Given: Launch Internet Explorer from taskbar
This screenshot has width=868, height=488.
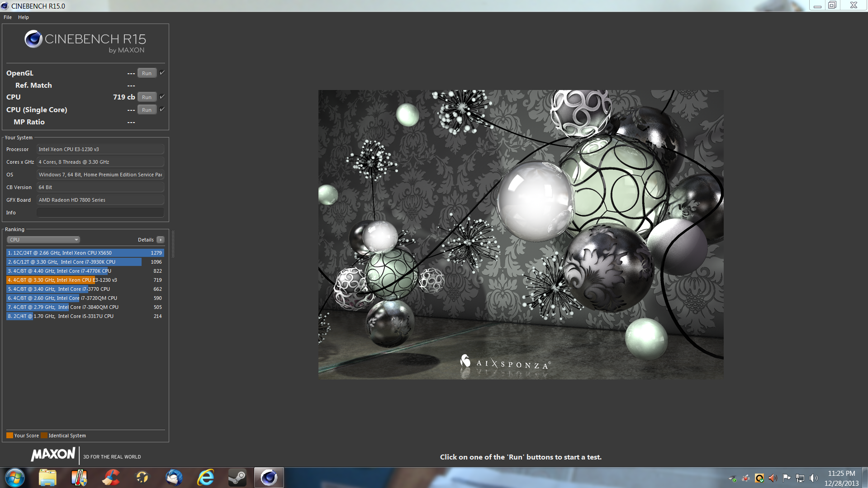Looking at the screenshot, I should 206,478.
